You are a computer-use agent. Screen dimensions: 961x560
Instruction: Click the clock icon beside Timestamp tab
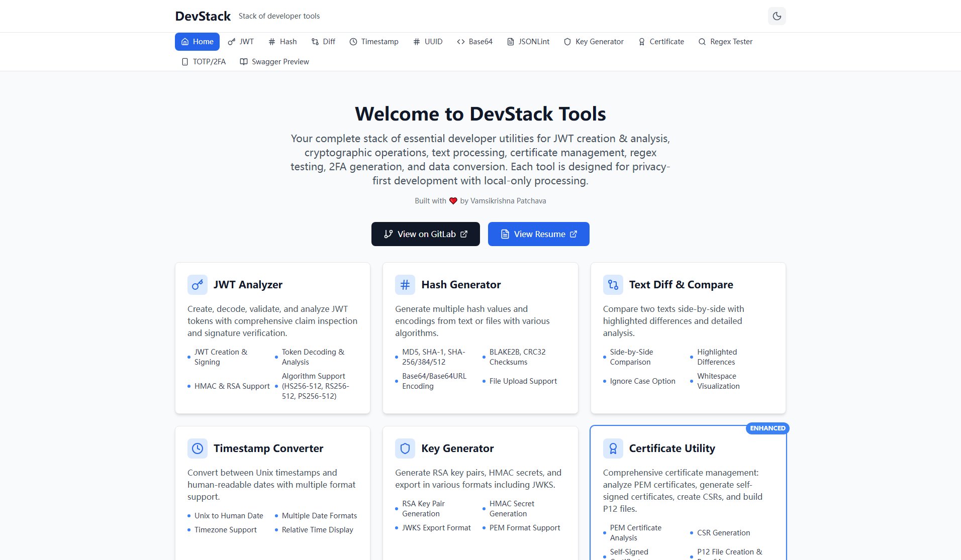click(353, 42)
